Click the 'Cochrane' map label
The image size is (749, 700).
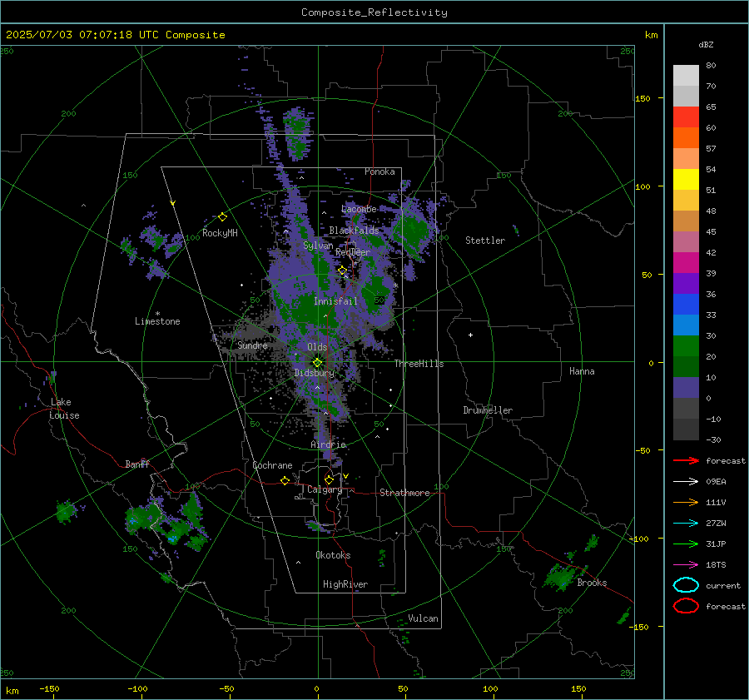tap(272, 465)
